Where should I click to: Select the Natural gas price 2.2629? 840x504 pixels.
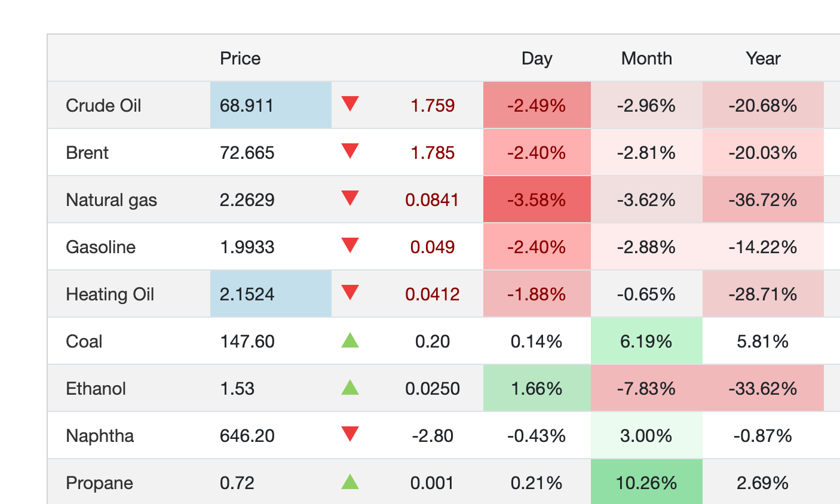click(247, 200)
